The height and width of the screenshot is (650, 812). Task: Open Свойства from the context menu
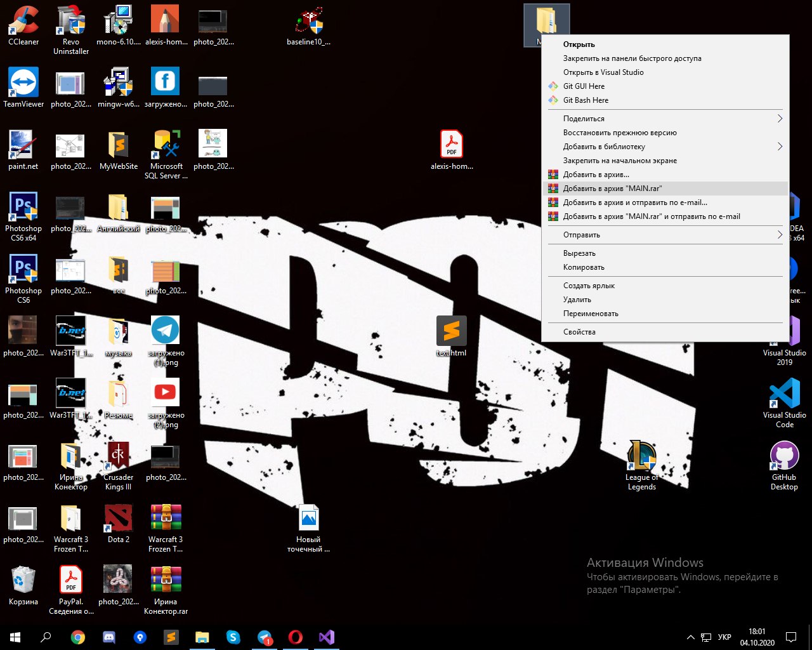point(665,332)
